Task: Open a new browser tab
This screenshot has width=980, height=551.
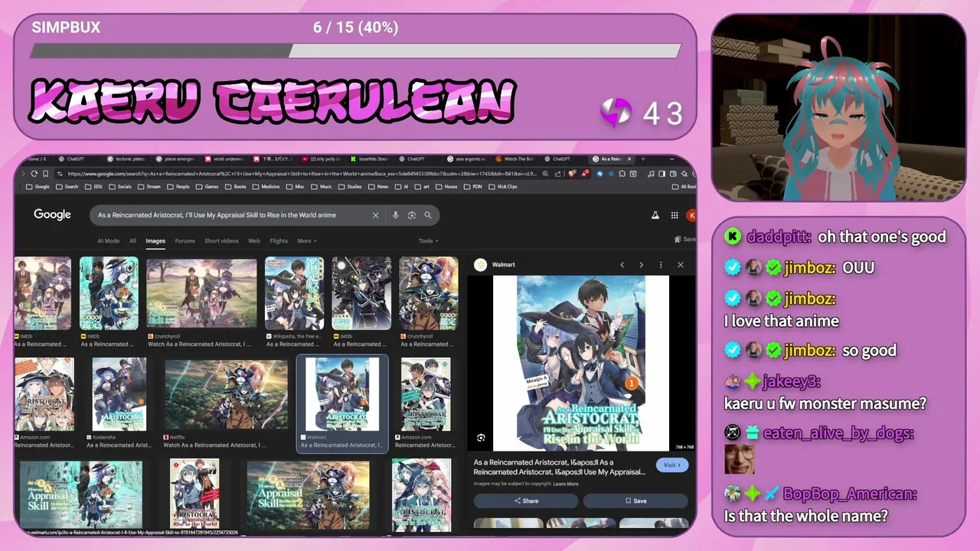Action: (x=643, y=159)
